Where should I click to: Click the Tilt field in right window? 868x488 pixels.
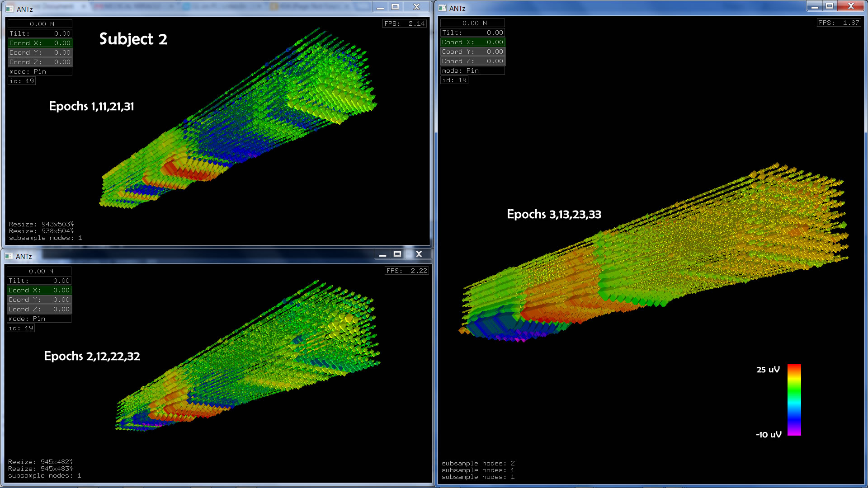point(472,33)
